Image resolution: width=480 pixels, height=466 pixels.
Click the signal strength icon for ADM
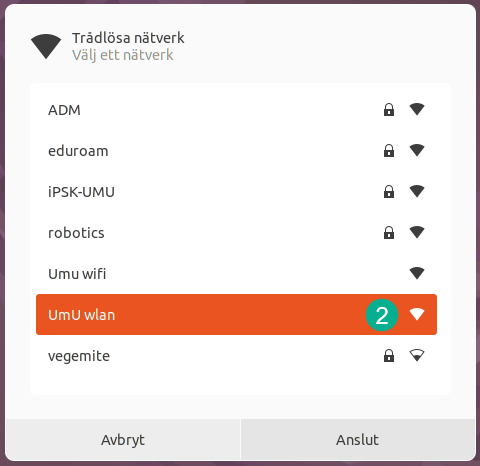point(417,109)
